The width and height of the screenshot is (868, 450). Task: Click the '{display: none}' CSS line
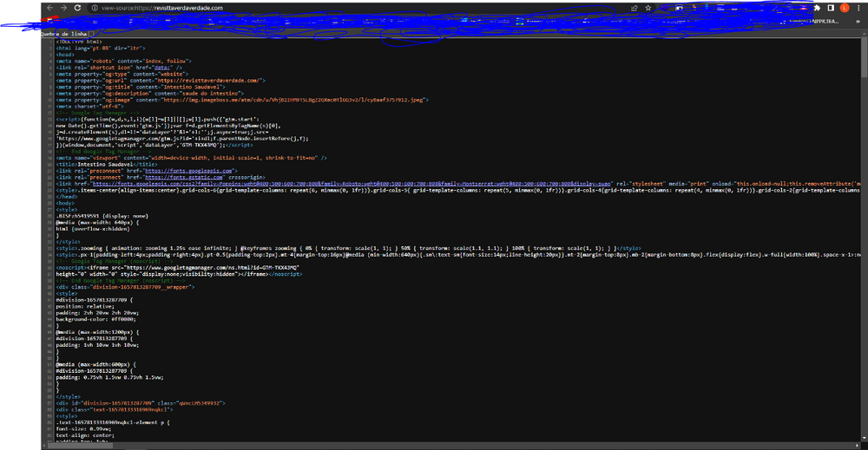coord(102,216)
